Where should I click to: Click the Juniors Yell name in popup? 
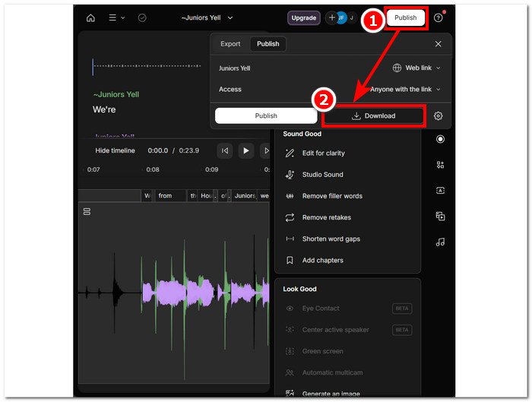pos(234,68)
